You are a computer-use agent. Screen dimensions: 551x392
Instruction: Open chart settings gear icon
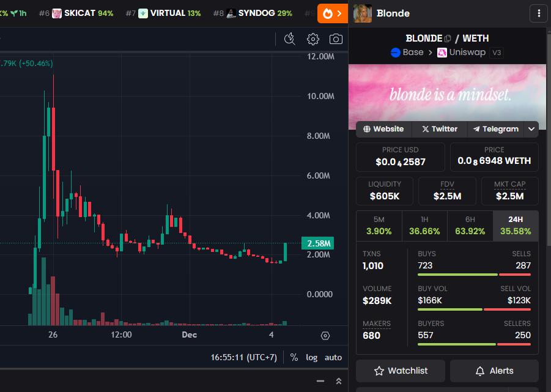click(x=312, y=39)
